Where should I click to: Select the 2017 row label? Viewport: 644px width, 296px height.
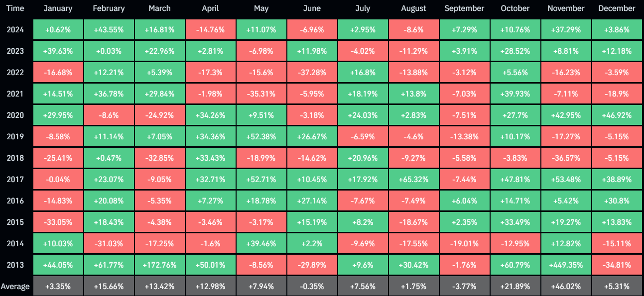click(x=15, y=180)
